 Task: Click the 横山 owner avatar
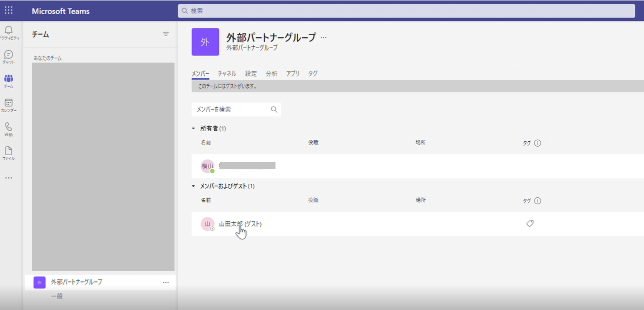(207, 166)
